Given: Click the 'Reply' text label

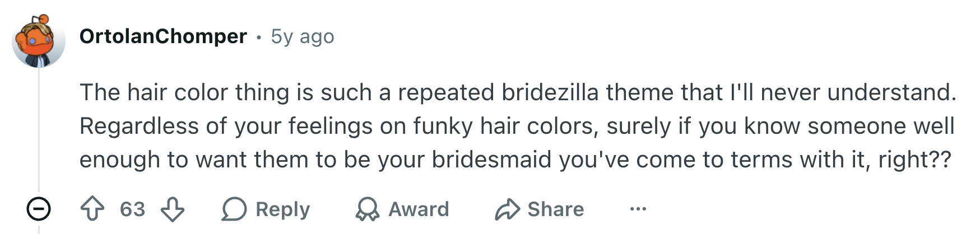Looking at the screenshot, I should 282,209.
